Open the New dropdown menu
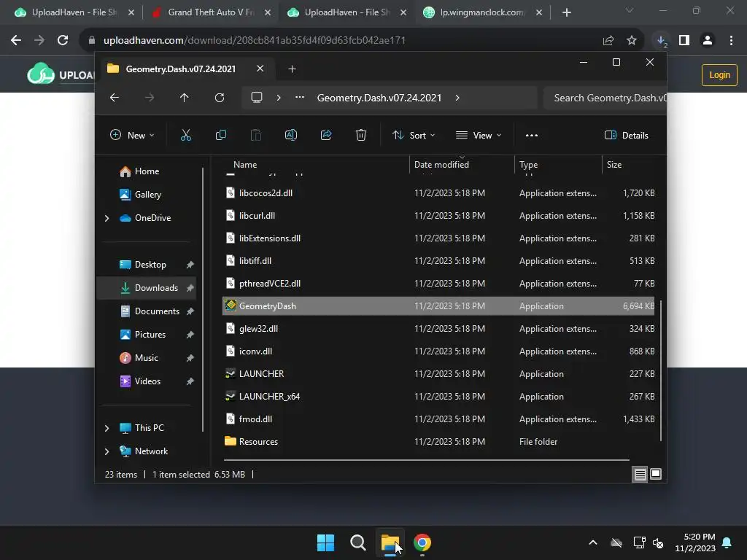Screen dimensions: 747x560 pos(132,135)
